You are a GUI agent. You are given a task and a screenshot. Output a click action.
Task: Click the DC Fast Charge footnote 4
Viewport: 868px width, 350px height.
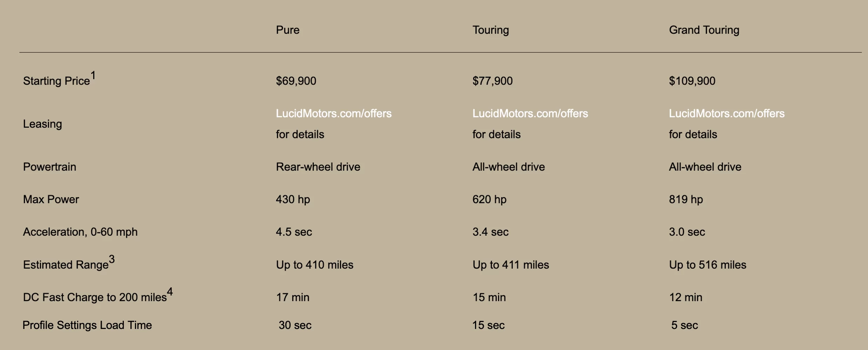pyautogui.click(x=170, y=292)
